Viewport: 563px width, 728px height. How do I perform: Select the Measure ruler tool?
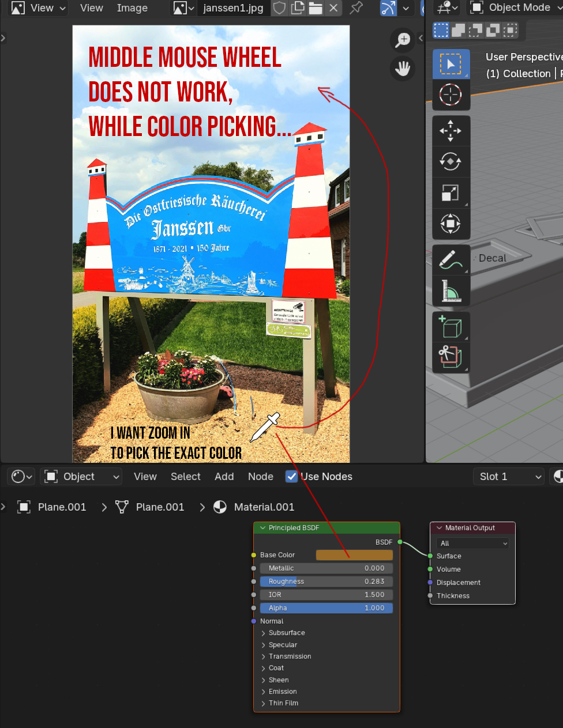click(451, 291)
